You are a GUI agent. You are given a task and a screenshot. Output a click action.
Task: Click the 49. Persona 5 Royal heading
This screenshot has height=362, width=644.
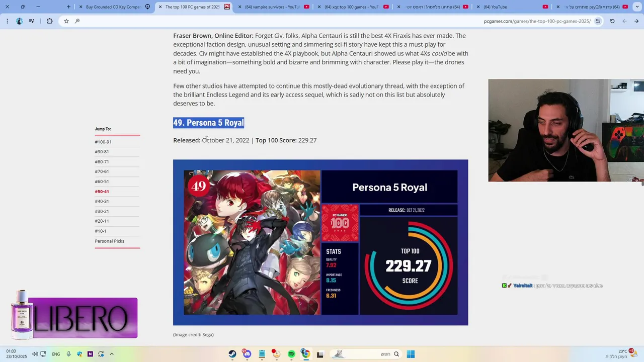tap(209, 123)
